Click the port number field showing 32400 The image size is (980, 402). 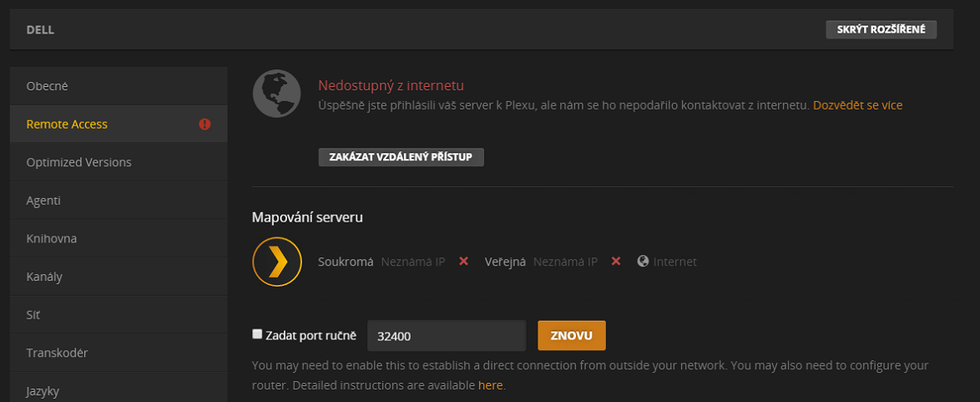(446, 336)
